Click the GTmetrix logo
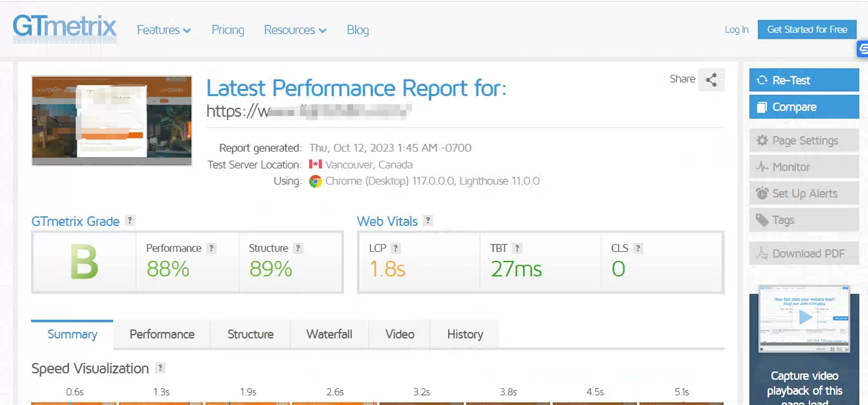868x405 pixels. (64, 28)
